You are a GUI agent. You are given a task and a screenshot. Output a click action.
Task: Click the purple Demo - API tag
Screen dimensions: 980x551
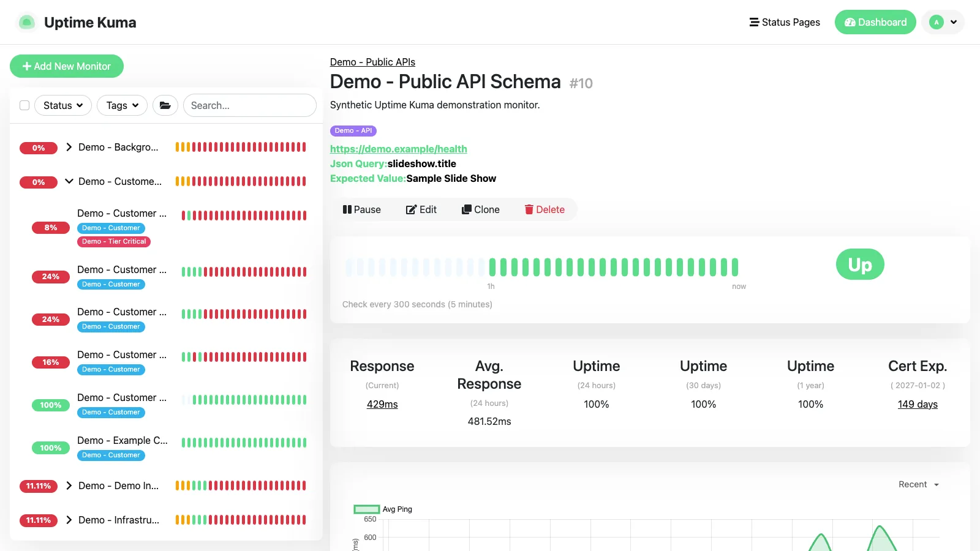pos(353,131)
